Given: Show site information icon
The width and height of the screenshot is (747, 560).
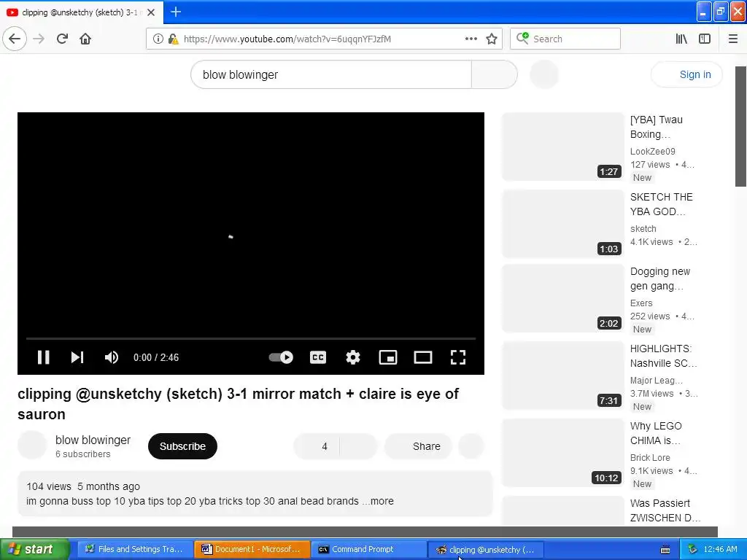Looking at the screenshot, I should click(x=158, y=39).
